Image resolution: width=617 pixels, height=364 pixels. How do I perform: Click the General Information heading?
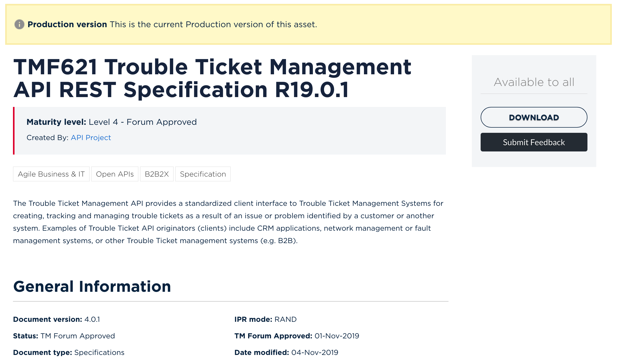(92, 286)
